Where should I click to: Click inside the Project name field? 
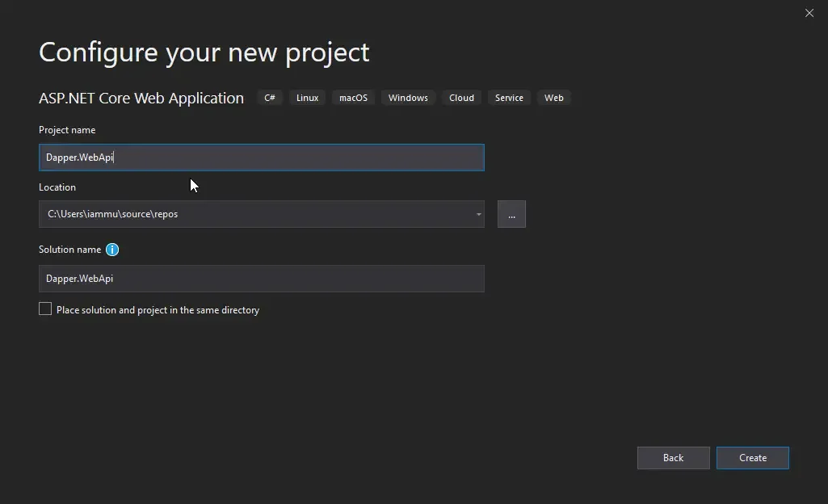coord(261,157)
